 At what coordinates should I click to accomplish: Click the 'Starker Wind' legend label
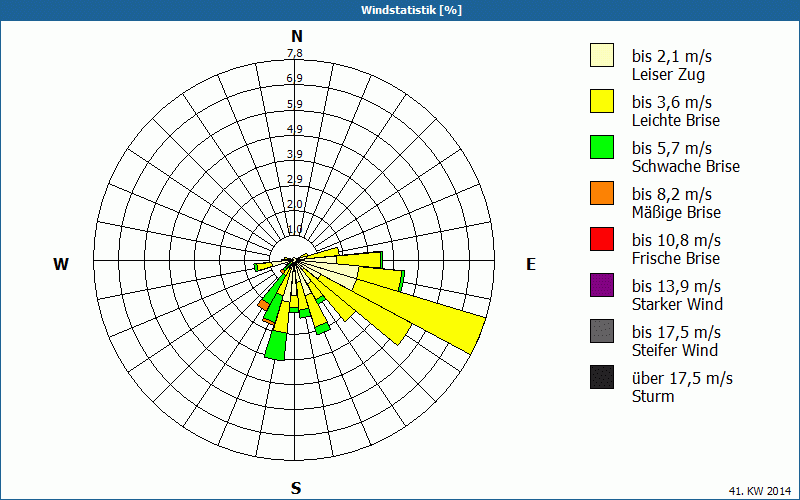677,304
